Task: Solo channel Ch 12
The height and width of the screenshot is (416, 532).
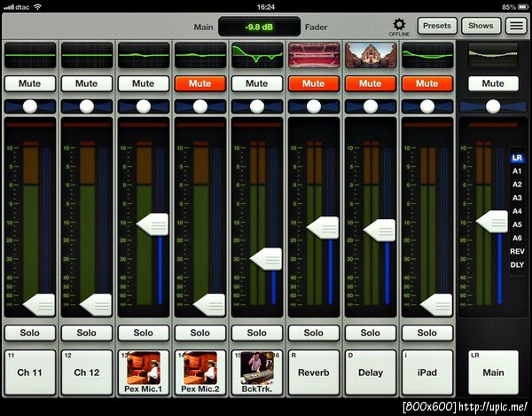Action: coord(87,333)
